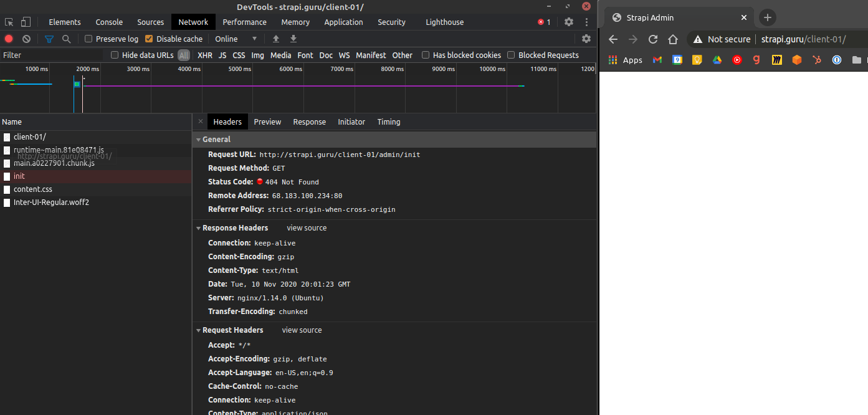The image size is (868, 415).
Task: Collapse the General section
Action: point(199,138)
